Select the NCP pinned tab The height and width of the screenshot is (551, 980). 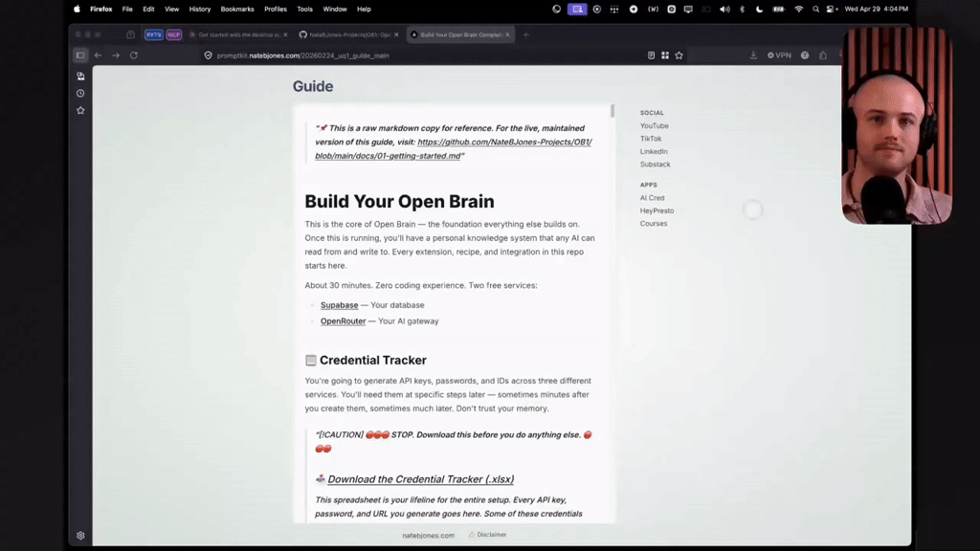(174, 35)
